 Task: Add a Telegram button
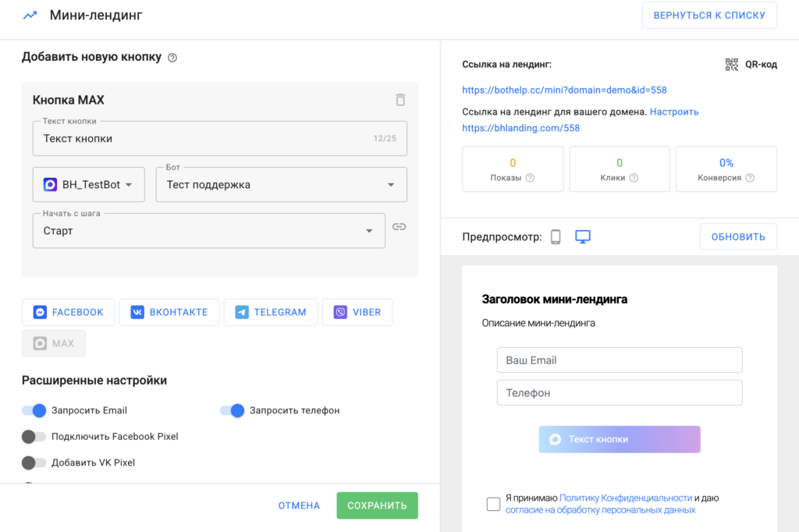pos(271,312)
